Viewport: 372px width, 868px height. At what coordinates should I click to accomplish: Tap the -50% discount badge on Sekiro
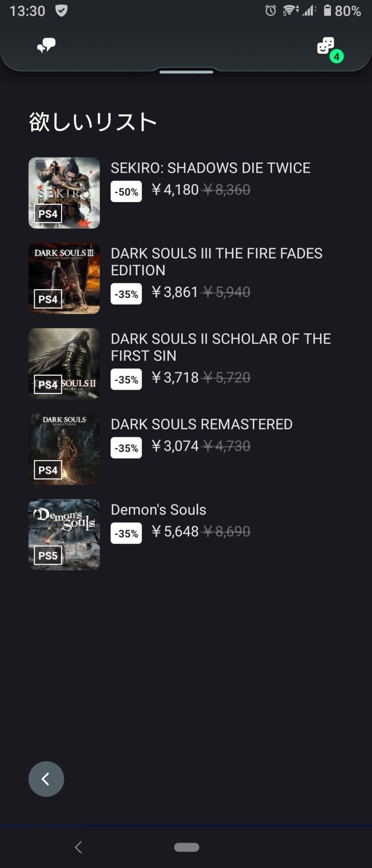[126, 192]
